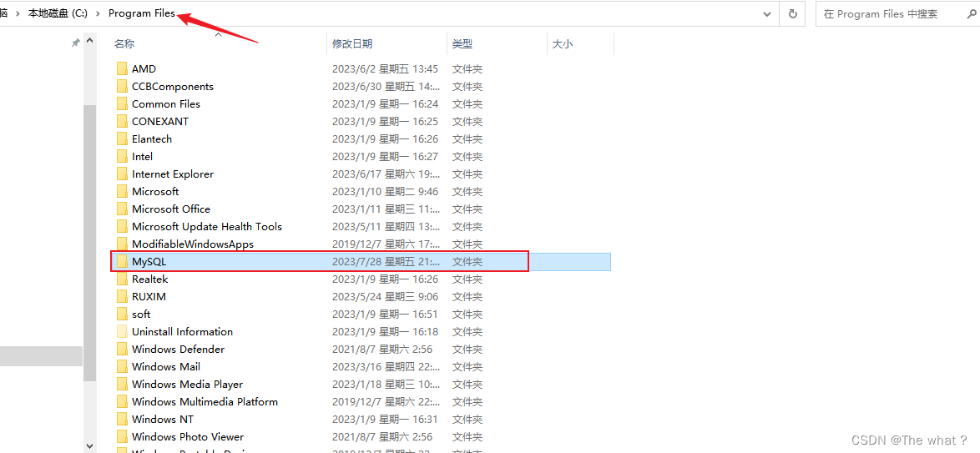This screenshot has height=453, width=980.
Task: Click the Intel row 文件夹 type cell
Action: click(x=467, y=156)
